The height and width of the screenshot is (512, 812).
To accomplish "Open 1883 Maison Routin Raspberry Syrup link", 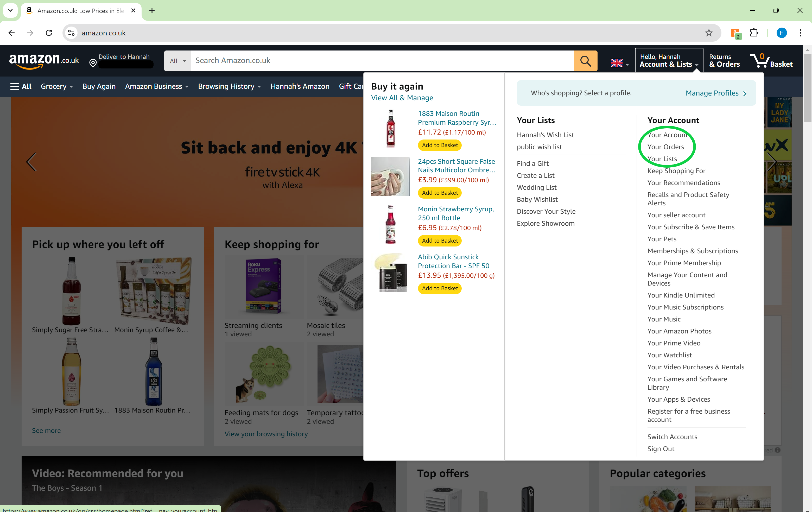I will [x=457, y=118].
